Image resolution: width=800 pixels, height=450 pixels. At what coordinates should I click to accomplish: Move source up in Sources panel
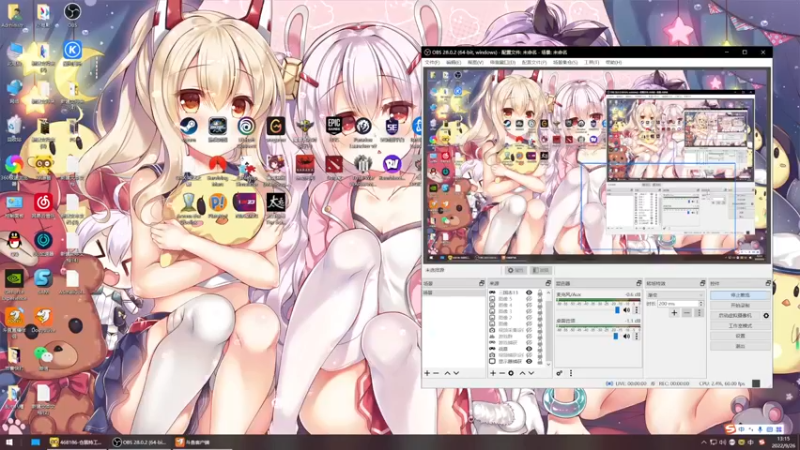pos(522,373)
